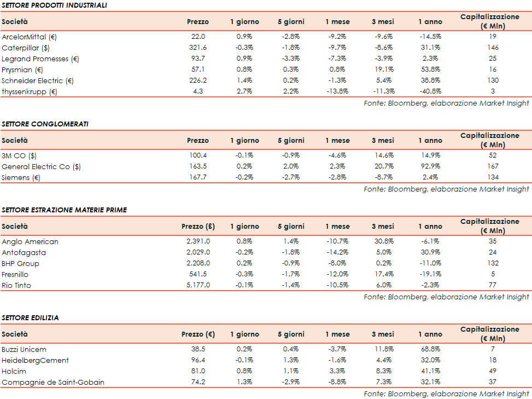532x399 pixels.
Task: Click the SETTORE EDILIZIA section title
Action: click(30, 317)
